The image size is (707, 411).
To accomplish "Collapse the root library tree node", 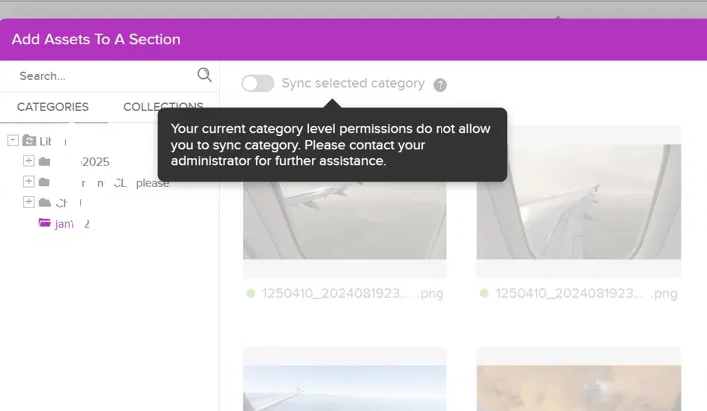I will (13, 140).
